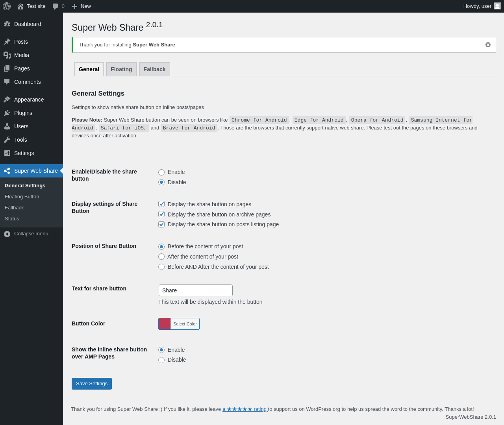504x425 pixels.
Task: Open the WordPress logo menu
Action: click(x=7, y=6)
